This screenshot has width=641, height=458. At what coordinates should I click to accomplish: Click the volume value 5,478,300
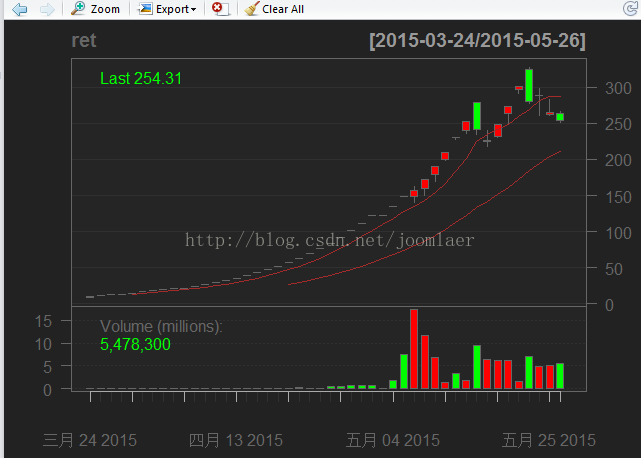pos(135,344)
